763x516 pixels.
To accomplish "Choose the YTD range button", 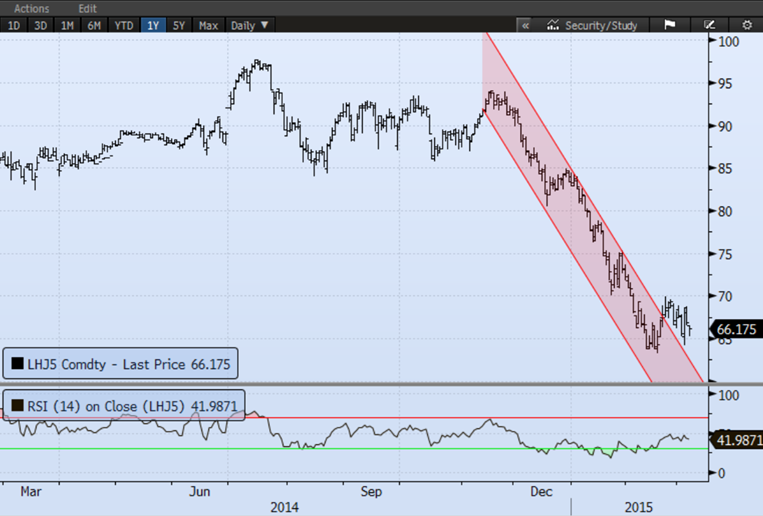I will coord(124,25).
